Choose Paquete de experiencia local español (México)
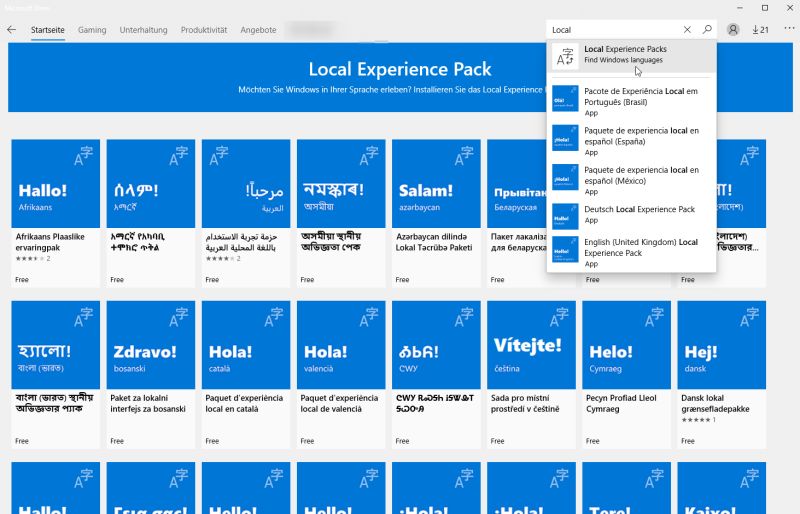 (x=631, y=180)
